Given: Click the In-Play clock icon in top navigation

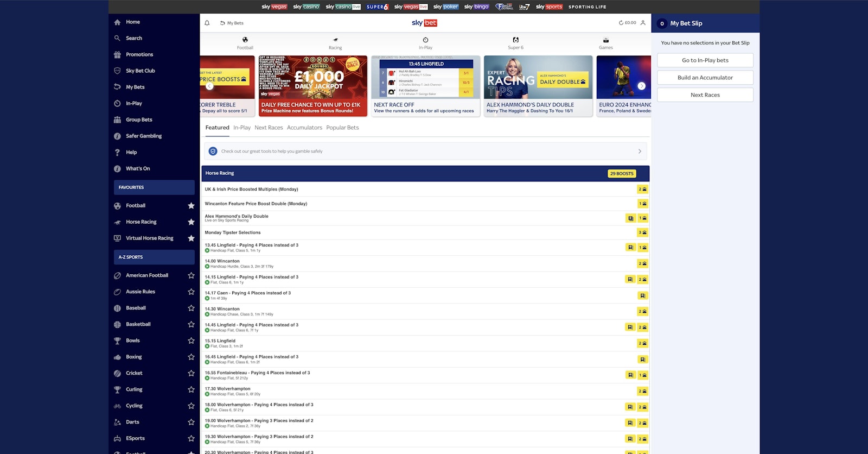Looking at the screenshot, I should coord(425,40).
